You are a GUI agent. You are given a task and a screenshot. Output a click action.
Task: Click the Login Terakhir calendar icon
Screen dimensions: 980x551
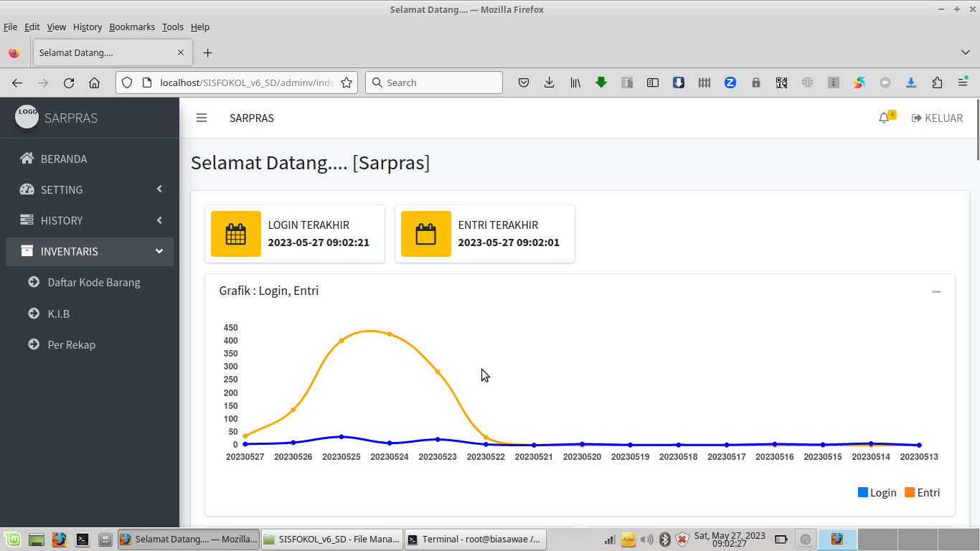point(236,234)
